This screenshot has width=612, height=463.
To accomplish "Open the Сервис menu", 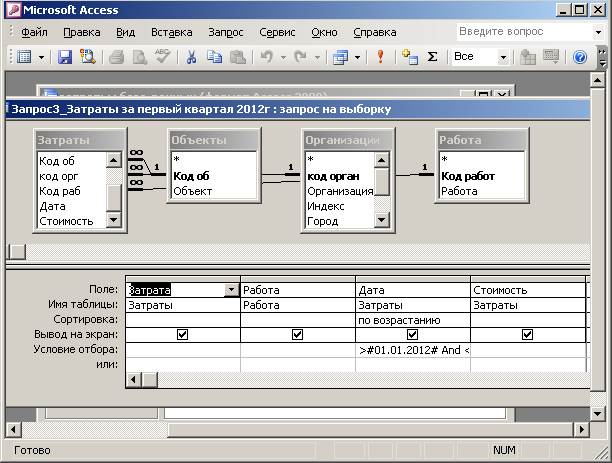I will pyautogui.click(x=277, y=32).
